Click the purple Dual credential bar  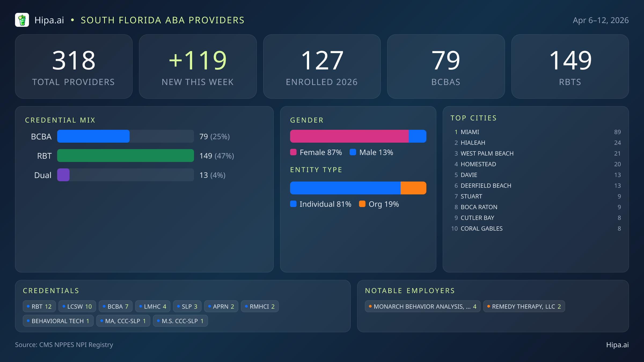pos(63,175)
